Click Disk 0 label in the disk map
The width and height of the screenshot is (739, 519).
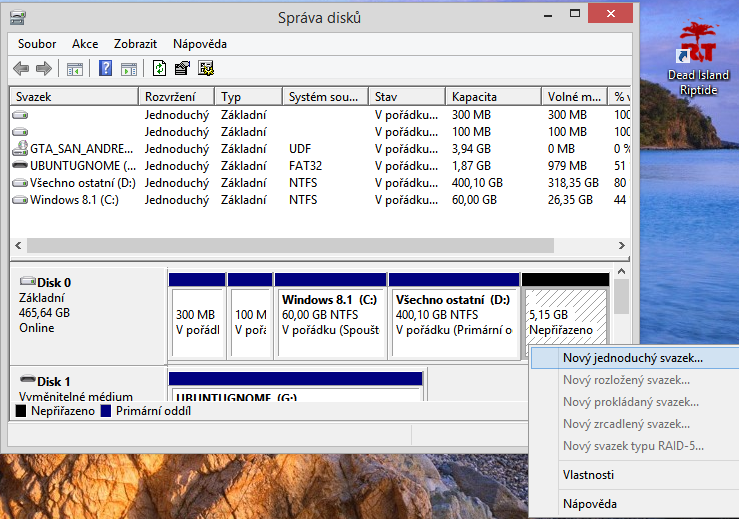point(53,283)
